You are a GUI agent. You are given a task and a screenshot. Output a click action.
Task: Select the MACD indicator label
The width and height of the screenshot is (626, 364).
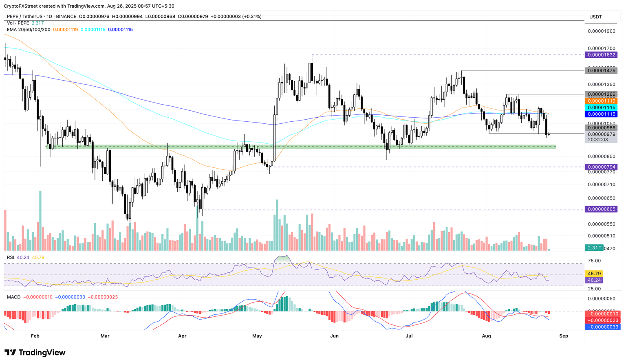click(x=13, y=297)
